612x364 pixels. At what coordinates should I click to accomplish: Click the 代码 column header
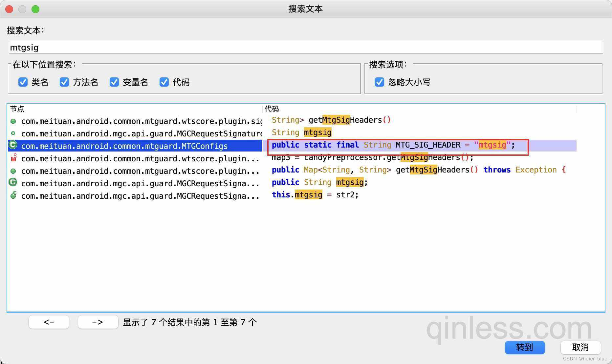(272, 109)
